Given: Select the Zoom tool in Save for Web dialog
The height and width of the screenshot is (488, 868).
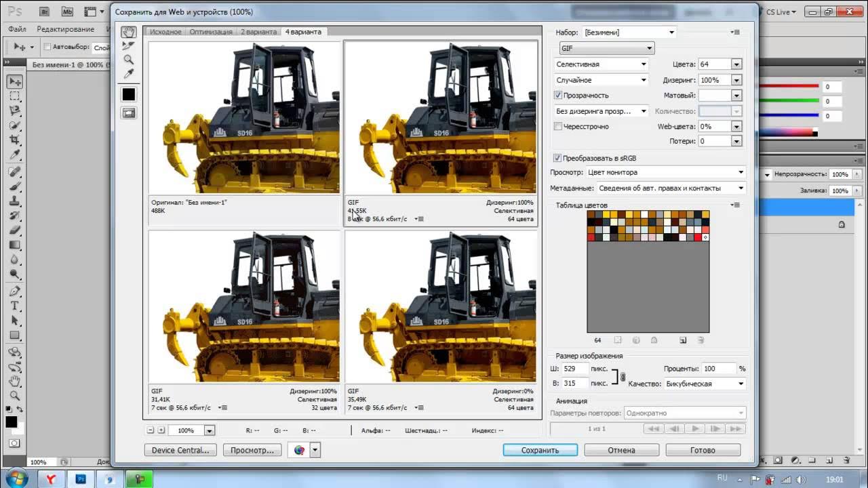Looking at the screenshot, I should 128,60.
